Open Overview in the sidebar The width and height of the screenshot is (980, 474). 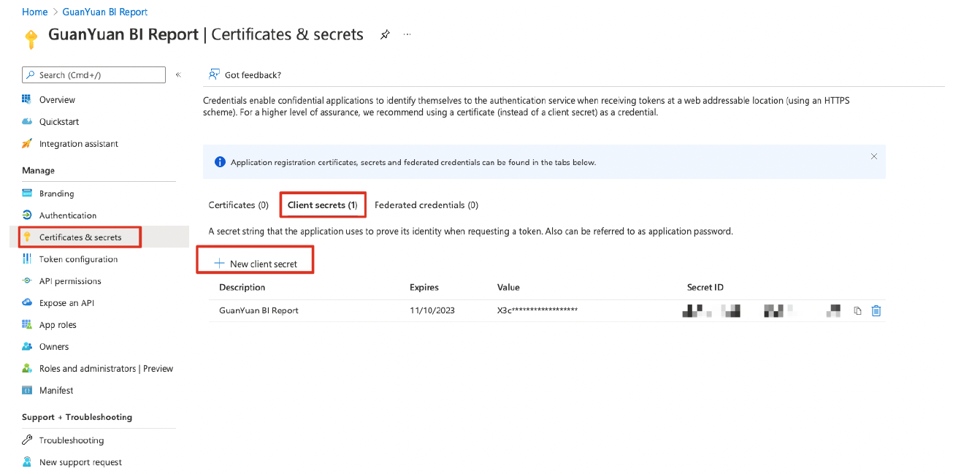pos(57,100)
